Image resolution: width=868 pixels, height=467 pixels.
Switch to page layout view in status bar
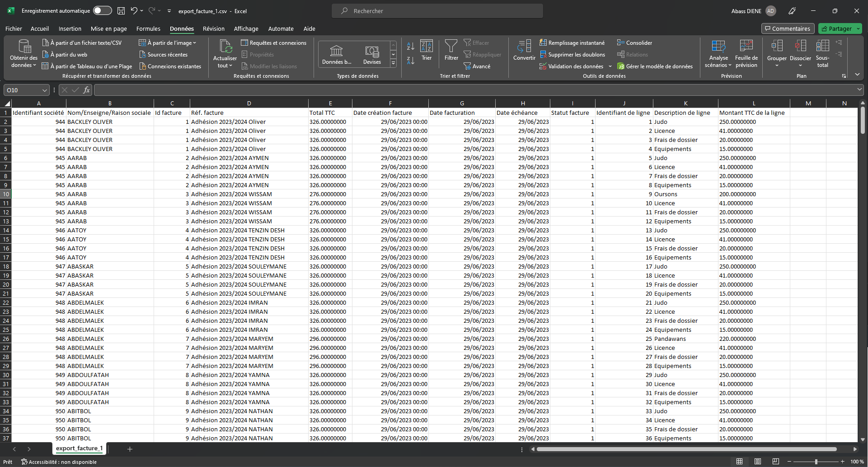[x=758, y=462]
